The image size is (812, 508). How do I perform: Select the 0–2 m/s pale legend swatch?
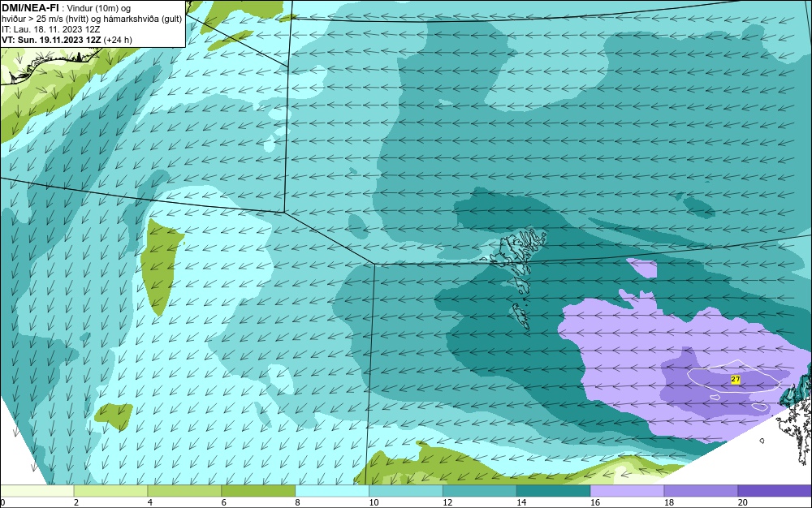coord(37,490)
